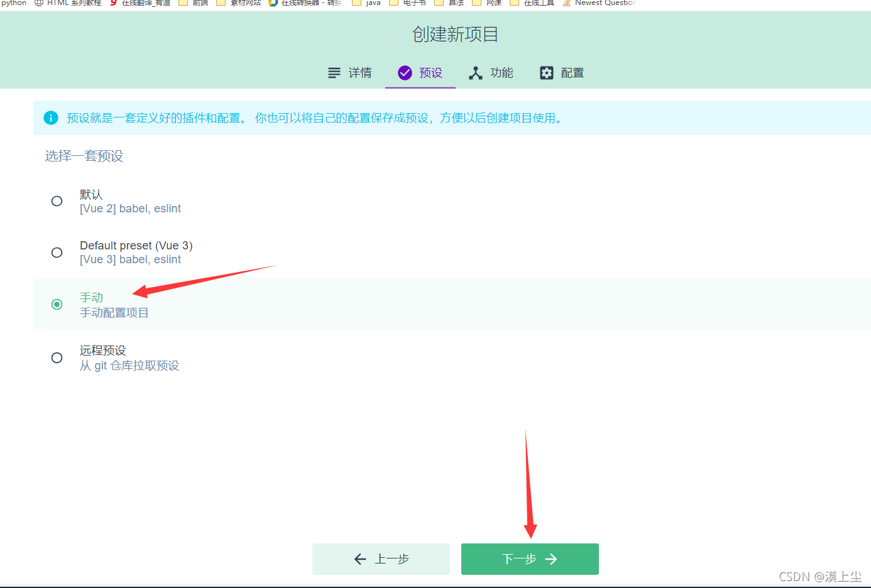
Task: Open the 素材网站 bookmark folder
Action: [x=239, y=3]
